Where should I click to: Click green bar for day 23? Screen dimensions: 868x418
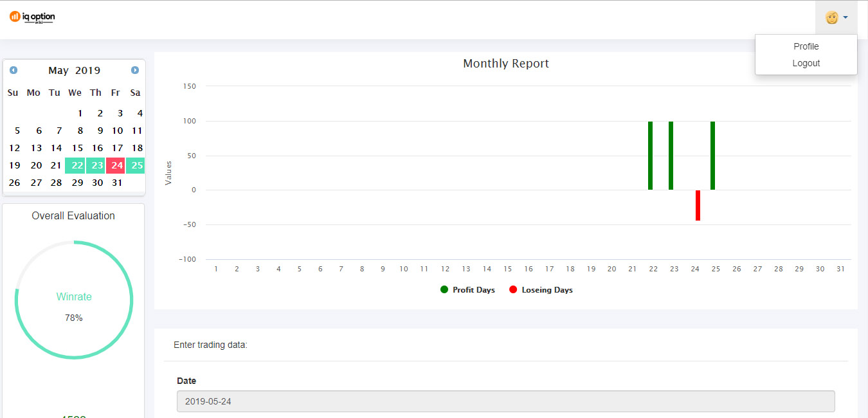[671, 156]
